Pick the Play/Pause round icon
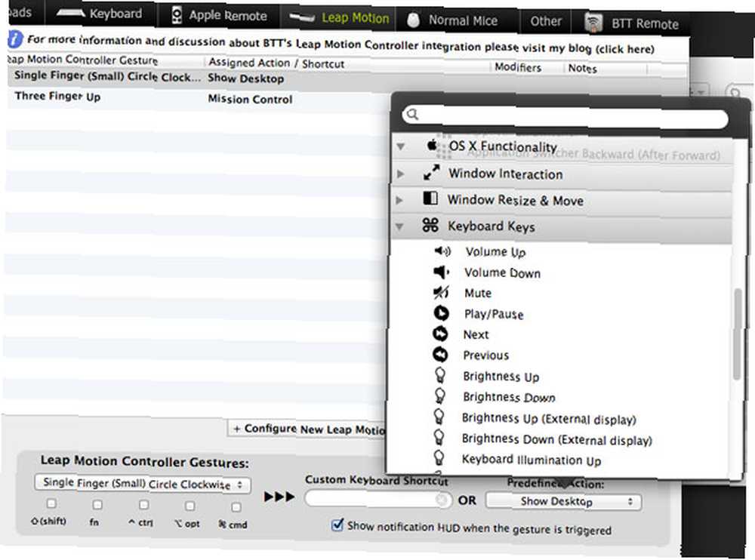755x560 pixels. coord(441,313)
